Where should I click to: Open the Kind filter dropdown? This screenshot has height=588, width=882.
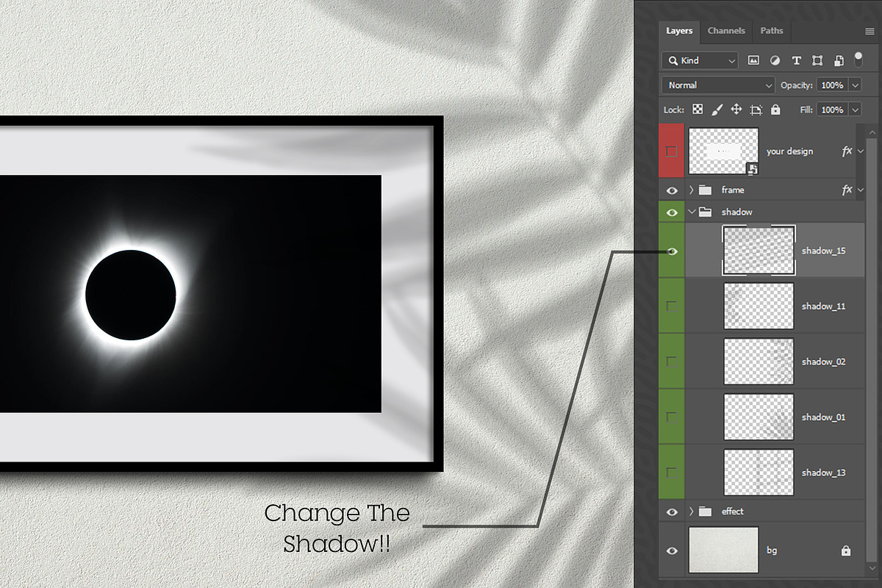point(700,60)
